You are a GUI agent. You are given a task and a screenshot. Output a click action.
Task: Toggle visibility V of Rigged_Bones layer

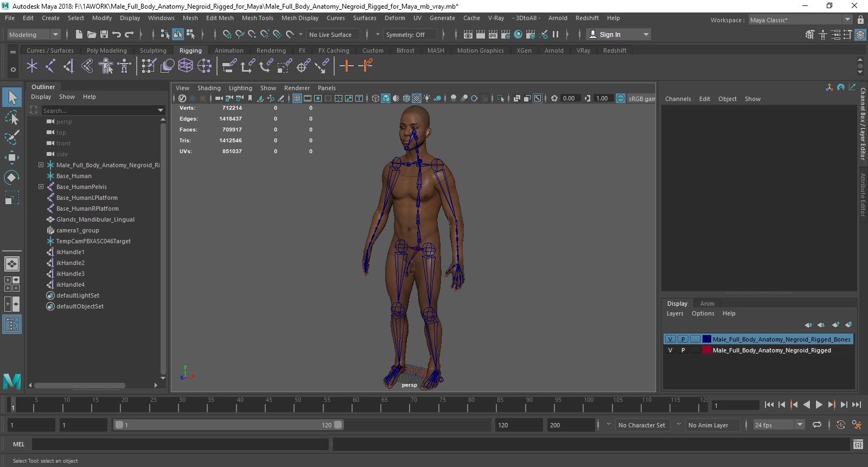coord(670,339)
